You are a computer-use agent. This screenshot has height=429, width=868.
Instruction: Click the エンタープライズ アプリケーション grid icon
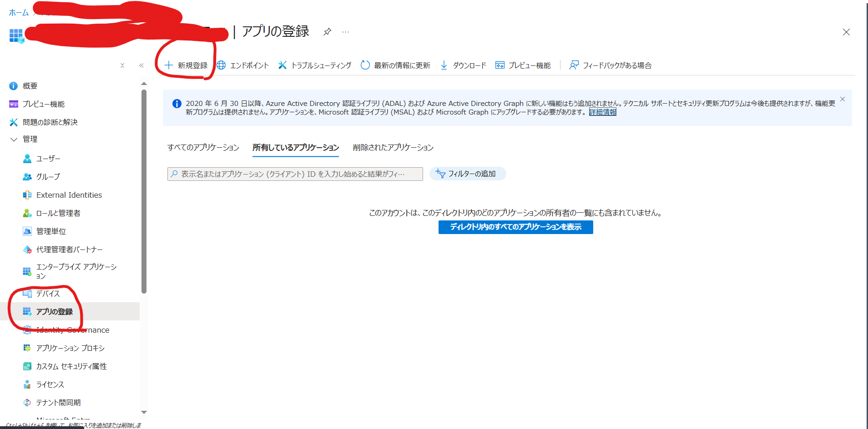pyautogui.click(x=27, y=271)
